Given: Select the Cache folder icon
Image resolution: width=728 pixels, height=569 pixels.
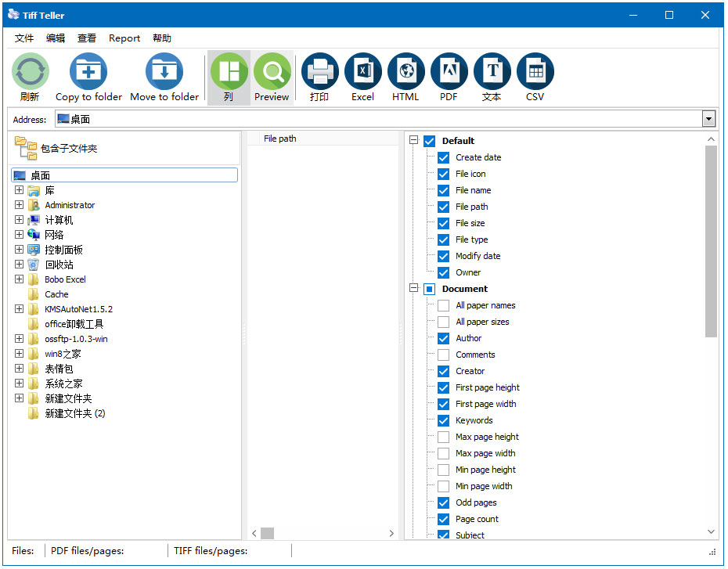Looking at the screenshot, I should coord(34,294).
